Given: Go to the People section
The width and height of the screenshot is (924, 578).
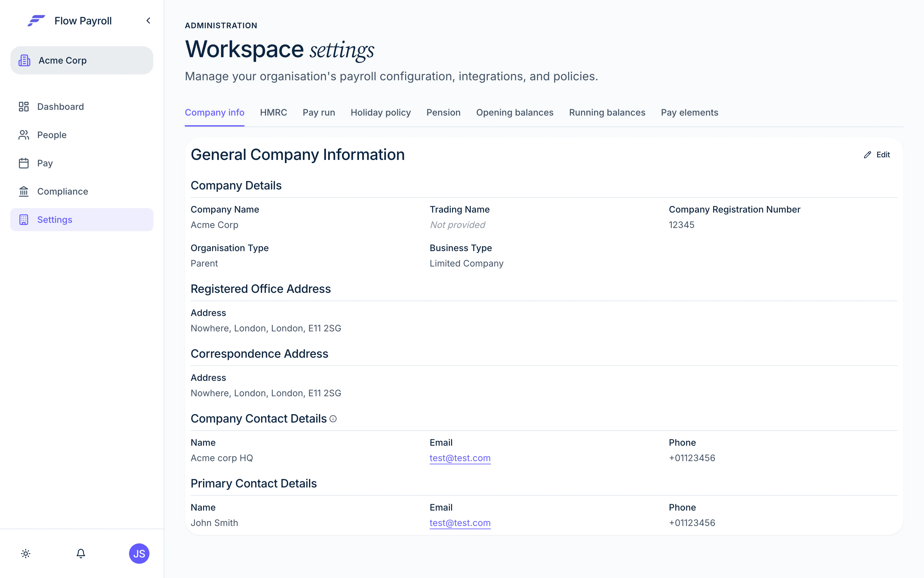Looking at the screenshot, I should 82,135.
